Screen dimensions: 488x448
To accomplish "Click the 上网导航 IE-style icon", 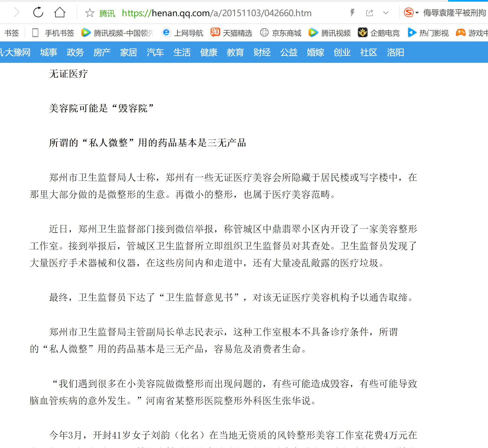I will pyautogui.click(x=166, y=33).
